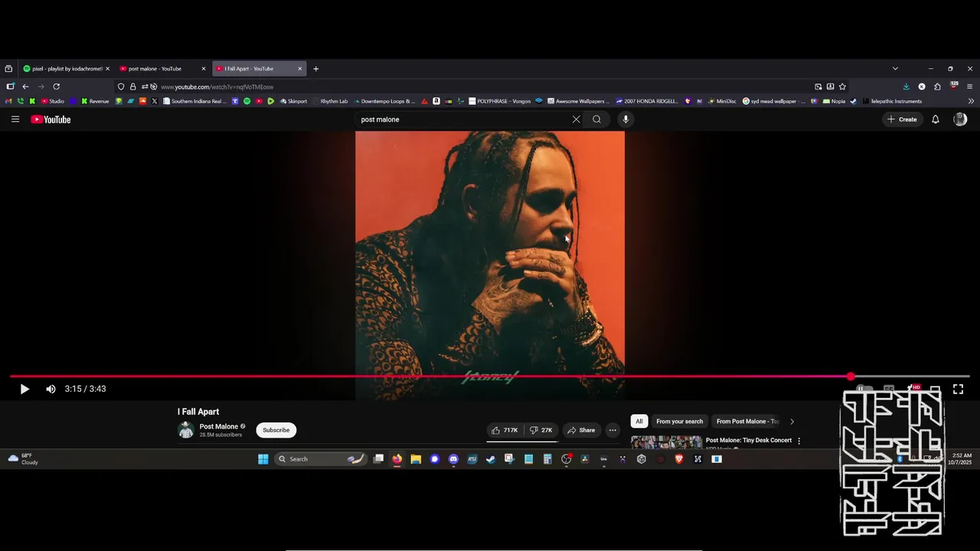Open the extensions puzzle icon
Screen dimensions: 980x551
[937, 86]
